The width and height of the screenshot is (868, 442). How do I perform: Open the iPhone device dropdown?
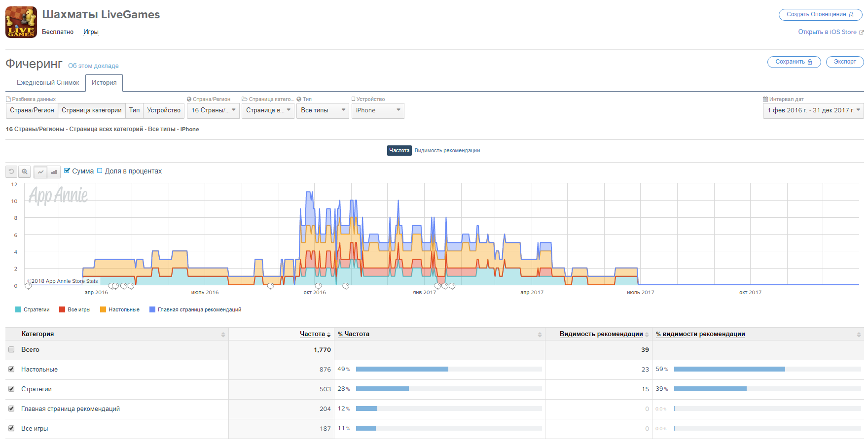coord(378,110)
